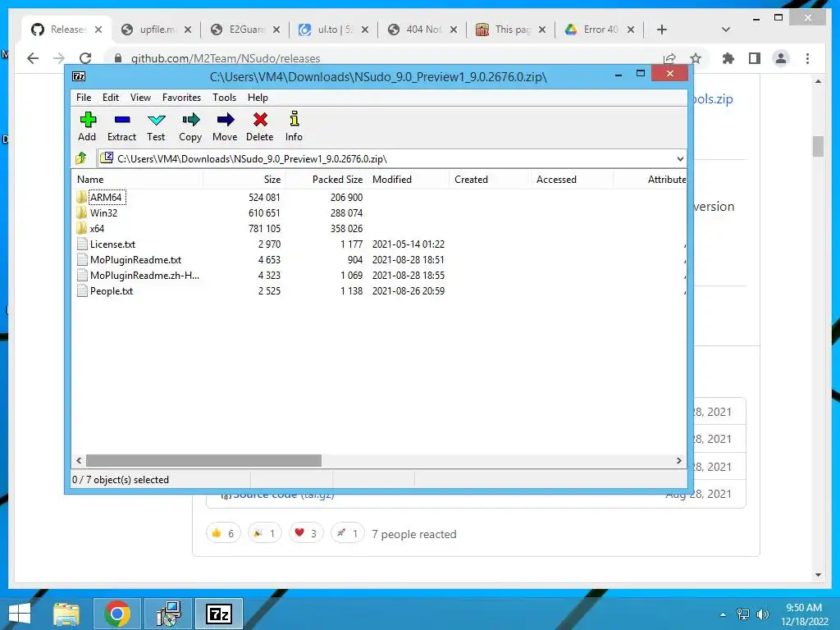The width and height of the screenshot is (840, 630).
Task: Go up one folder level icon
Action: pos(81,158)
